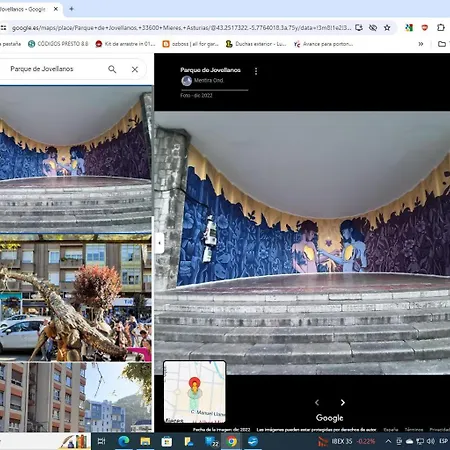450x450 pixels.
Task: Go to the previous photo arrow
Action: point(317,403)
